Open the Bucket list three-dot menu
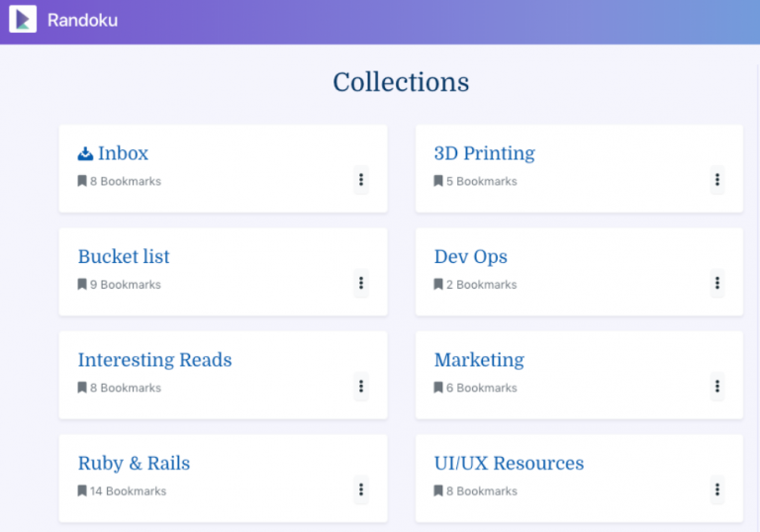This screenshot has height=532, width=760. (x=361, y=283)
